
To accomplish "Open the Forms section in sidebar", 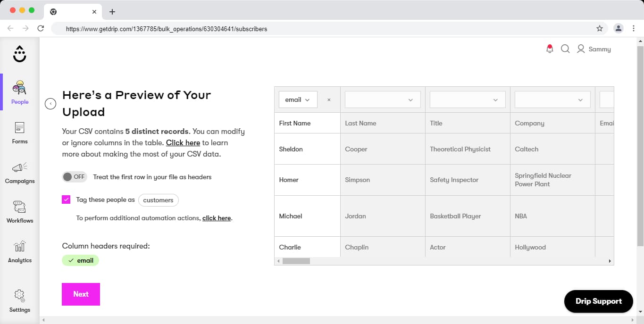I will click(20, 133).
